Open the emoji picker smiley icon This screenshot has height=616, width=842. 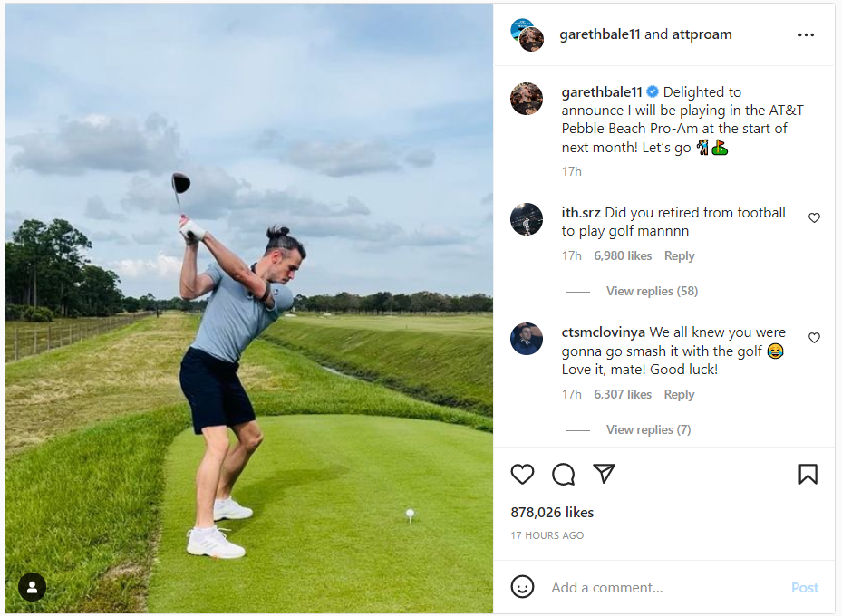tap(523, 587)
